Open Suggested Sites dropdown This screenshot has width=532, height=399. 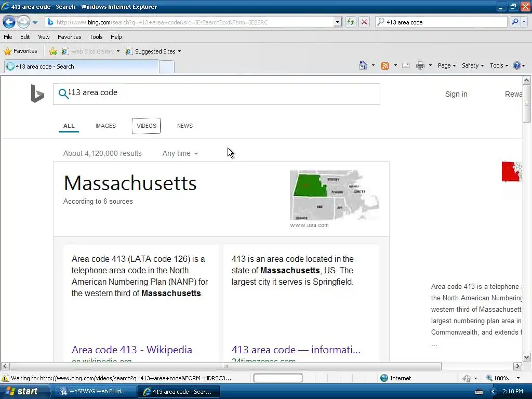pos(153,51)
